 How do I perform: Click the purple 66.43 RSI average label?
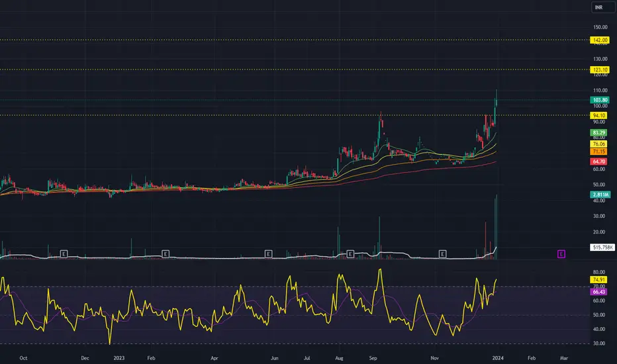click(x=598, y=292)
